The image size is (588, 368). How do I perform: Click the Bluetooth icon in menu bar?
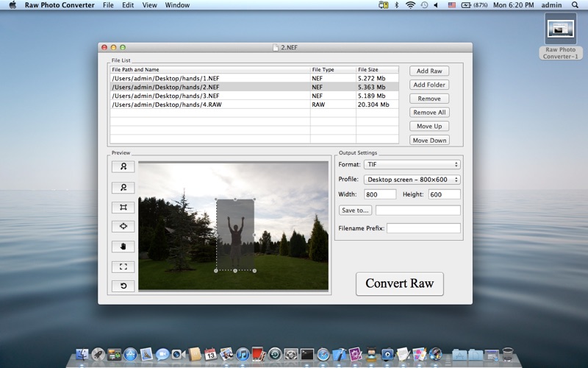397,5
